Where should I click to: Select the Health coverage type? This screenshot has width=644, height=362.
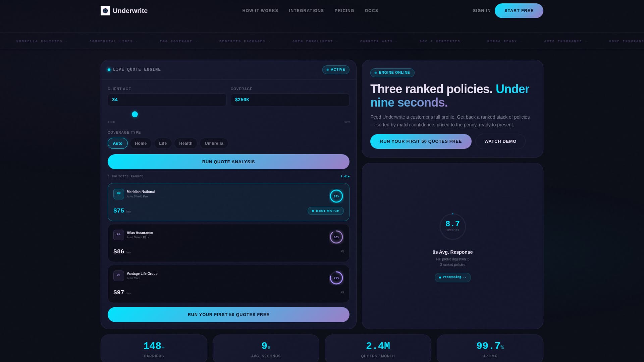coord(186,143)
